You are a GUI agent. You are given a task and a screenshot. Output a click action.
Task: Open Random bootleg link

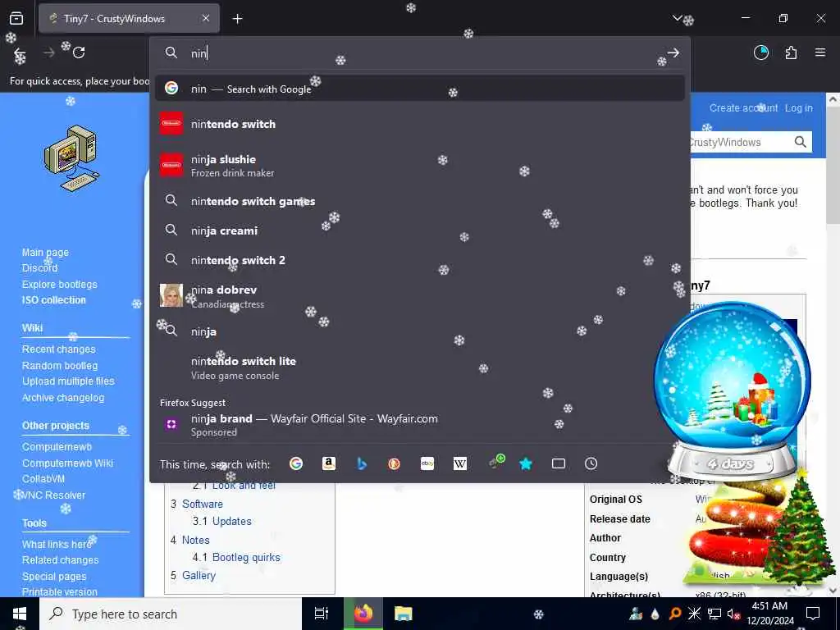[x=59, y=366]
